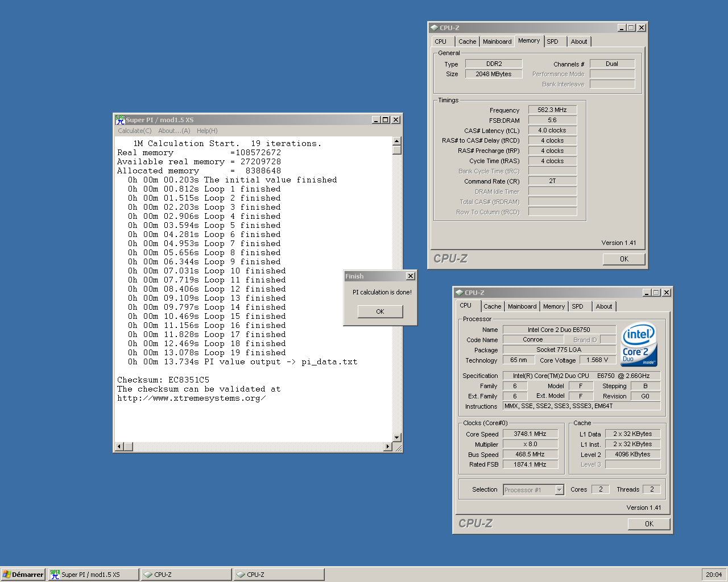Maximize the Super PI window

click(386, 120)
